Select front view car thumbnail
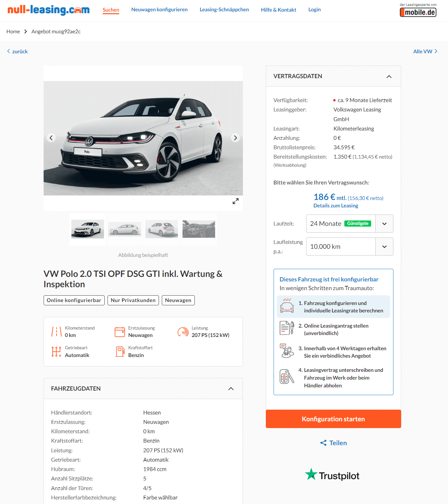The width and height of the screenshot is (448, 504). point(88,229)
